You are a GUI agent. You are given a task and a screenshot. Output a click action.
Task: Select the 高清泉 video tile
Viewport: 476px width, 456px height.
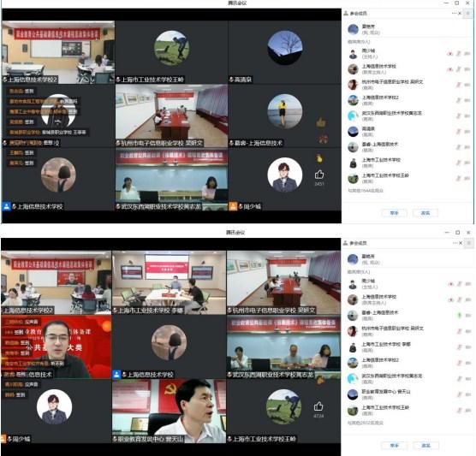coord(284,52)
